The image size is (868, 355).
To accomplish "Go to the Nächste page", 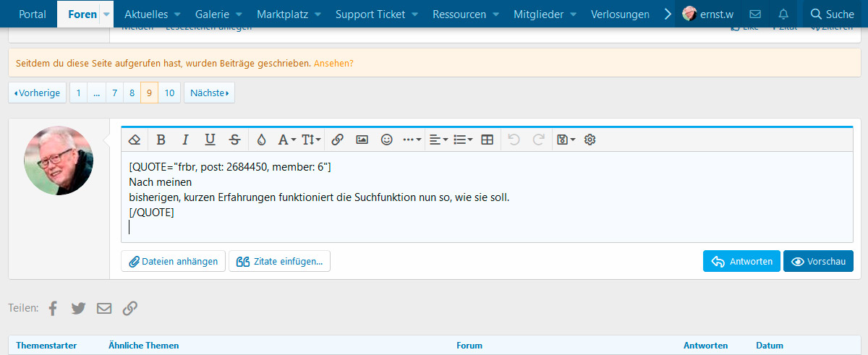I will (x=210, y=93).
